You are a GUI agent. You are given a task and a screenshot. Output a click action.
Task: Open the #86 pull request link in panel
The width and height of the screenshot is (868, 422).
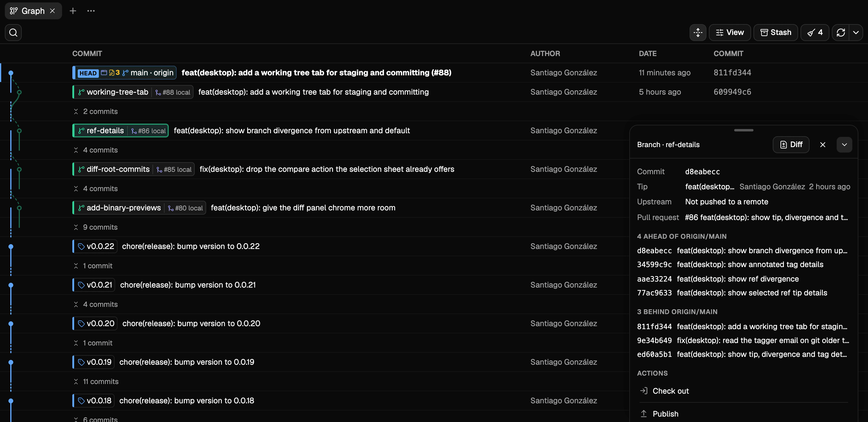pyautogui.click(x=766, y=217)
